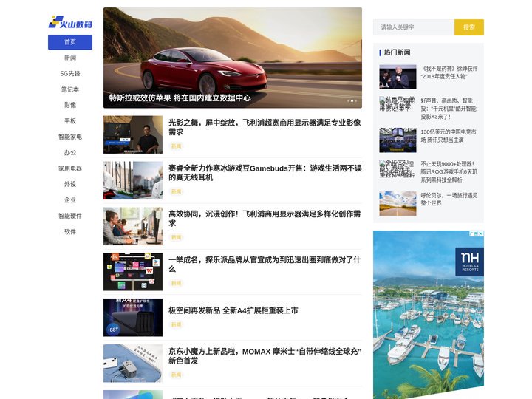Image resolution: width=532 pixels, height=399 pixels.
Task: Open the Tesla banner headline 特斯拉或效仿苹果
Action: coord(180,98)
